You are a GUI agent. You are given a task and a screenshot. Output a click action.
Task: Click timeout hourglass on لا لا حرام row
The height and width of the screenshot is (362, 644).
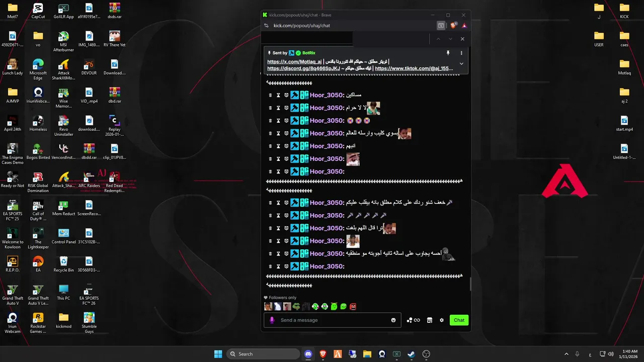[278, 108]
